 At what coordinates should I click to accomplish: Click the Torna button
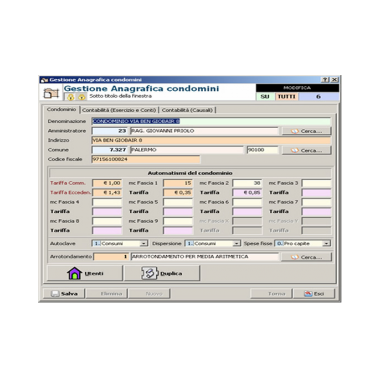pos(271,294)
